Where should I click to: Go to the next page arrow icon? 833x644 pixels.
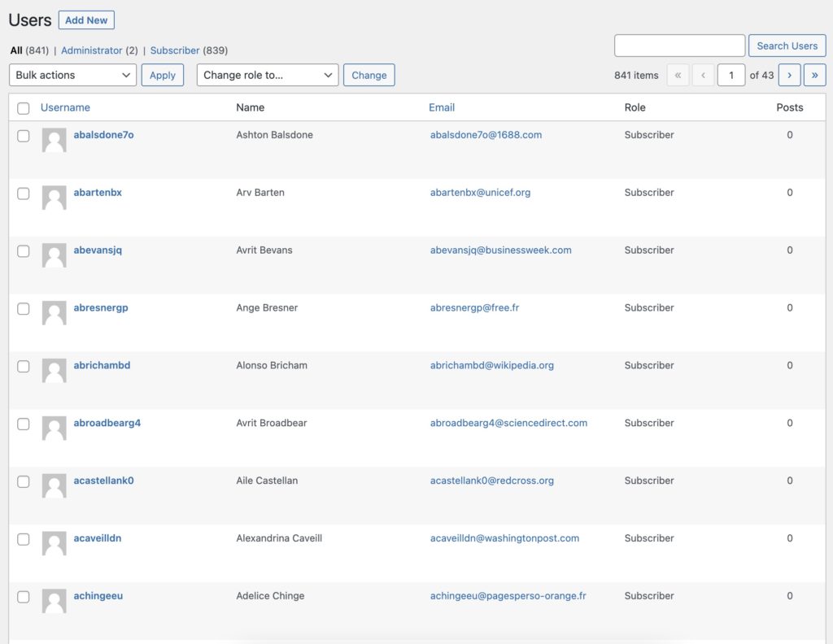[x=789, y=74]
